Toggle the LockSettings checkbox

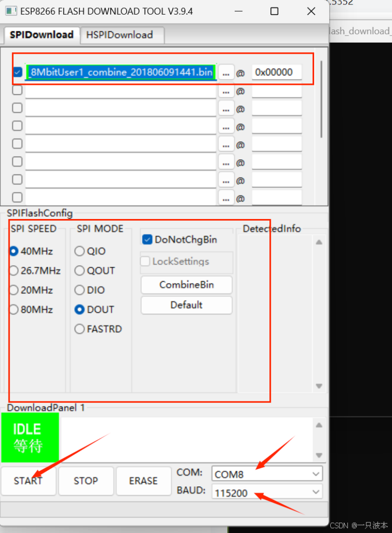[x=145, y=261]
